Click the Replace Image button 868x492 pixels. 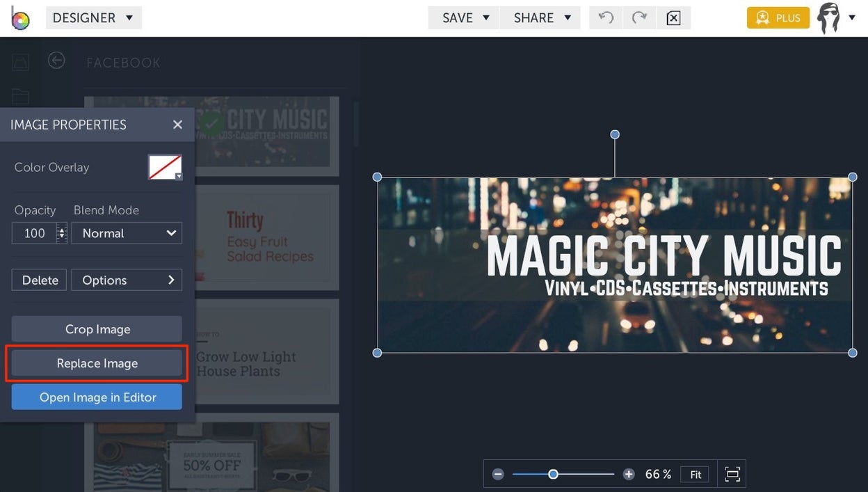tap(96, 363)
